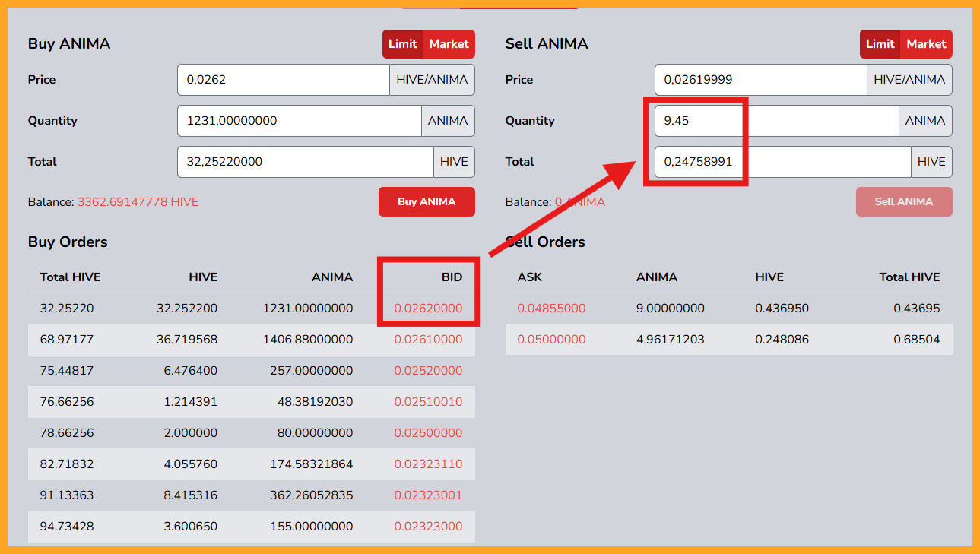
Task: Focus the Buy ANIMA Quantity field
Action: tap(299, 121)
